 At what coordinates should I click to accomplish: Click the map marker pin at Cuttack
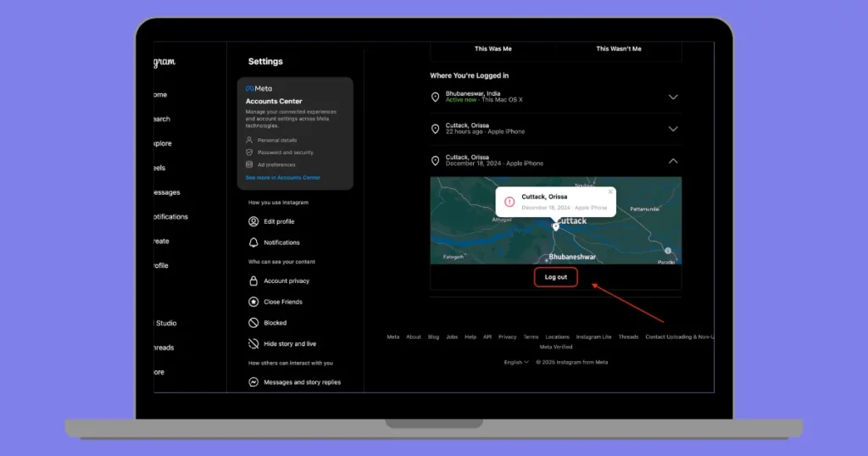click(556, 227)
